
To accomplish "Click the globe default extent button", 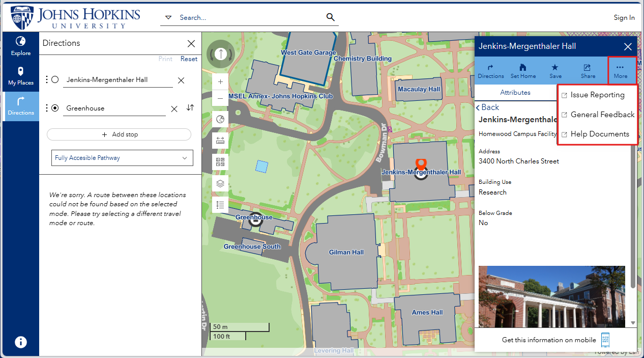I will coord(220,119).
